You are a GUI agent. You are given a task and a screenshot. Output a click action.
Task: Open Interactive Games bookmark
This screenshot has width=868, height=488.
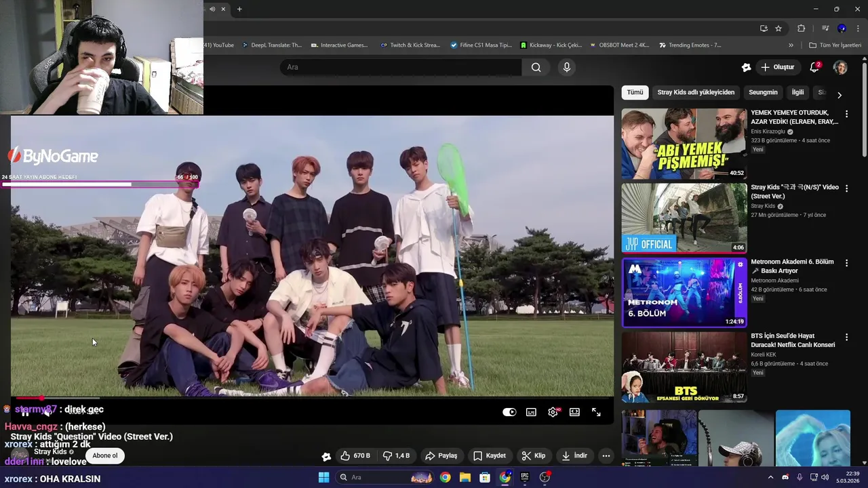point(339,45)
